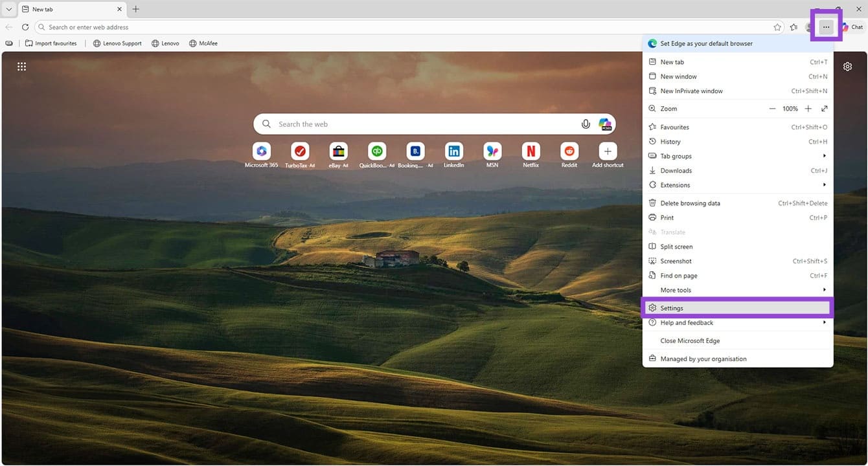
Task: Open the More tools submenu
Action: [x=676, y=289]
